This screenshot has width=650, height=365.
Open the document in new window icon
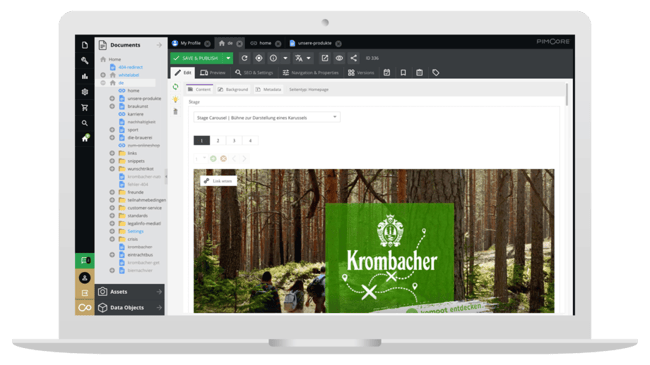325,58
